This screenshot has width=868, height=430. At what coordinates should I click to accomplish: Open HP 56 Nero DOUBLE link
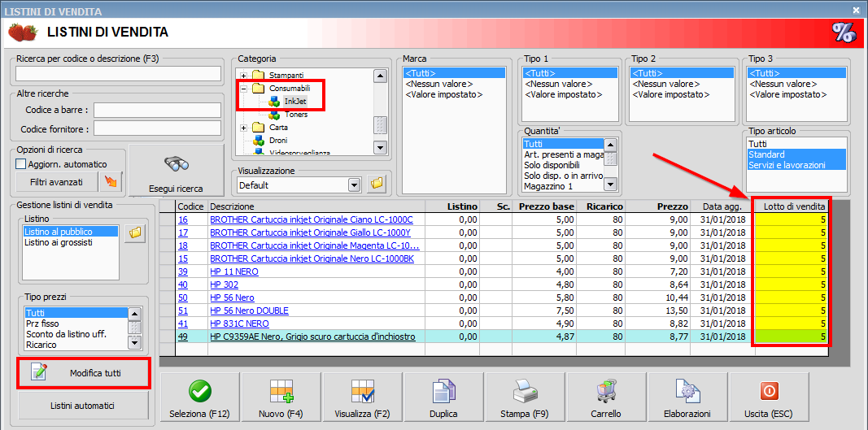[x=249, y=311]
